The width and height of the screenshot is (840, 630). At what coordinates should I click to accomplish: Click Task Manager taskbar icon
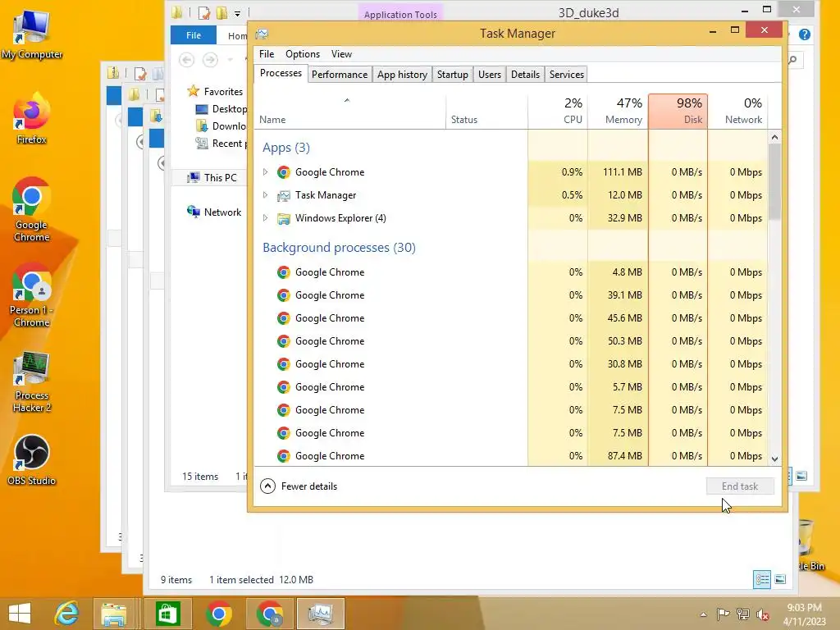click(x=321, y=614)
